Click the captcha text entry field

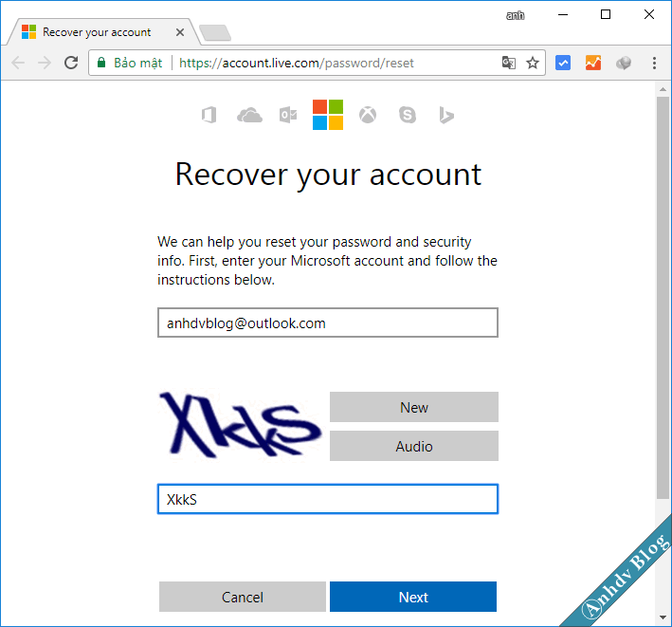click(328, 499)
